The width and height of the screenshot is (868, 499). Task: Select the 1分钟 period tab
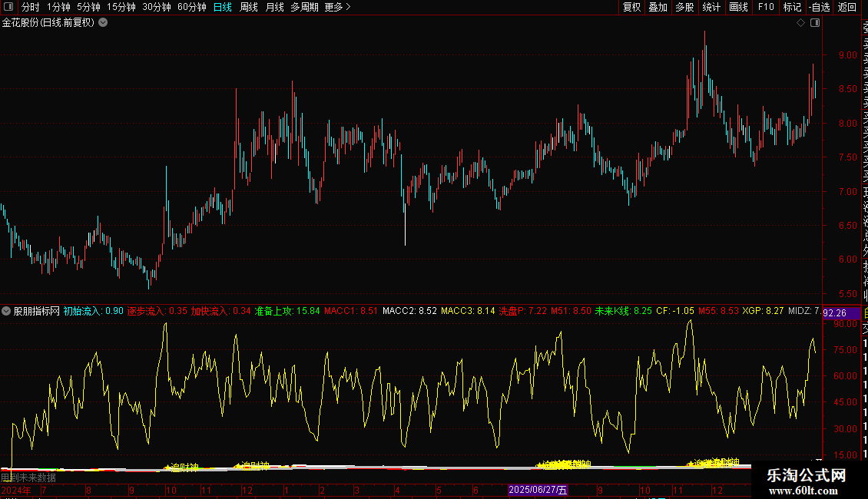pos(58,7)
